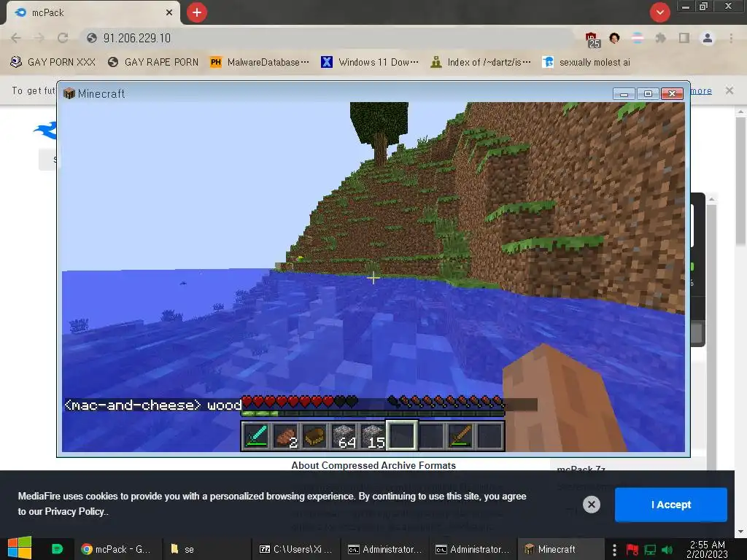Open the MalwareDatabase bookmark
747x560 pixels.
(x=260, y=63)
